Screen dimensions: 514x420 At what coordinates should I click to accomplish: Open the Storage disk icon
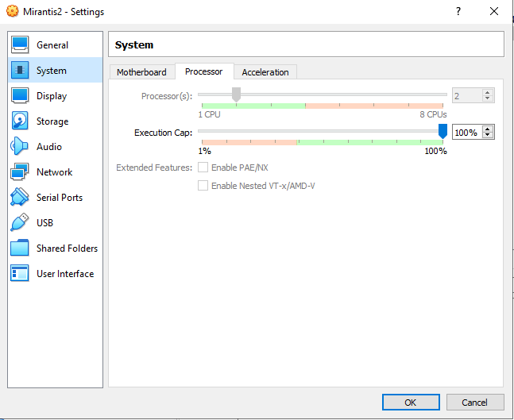[20, 121]
